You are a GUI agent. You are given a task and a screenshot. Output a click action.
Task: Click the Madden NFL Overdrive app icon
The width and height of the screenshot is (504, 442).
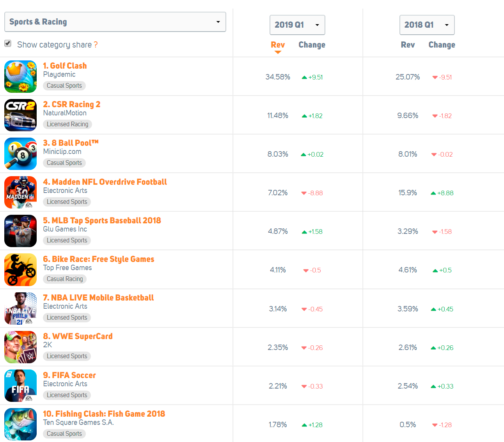tap(20, 192)
